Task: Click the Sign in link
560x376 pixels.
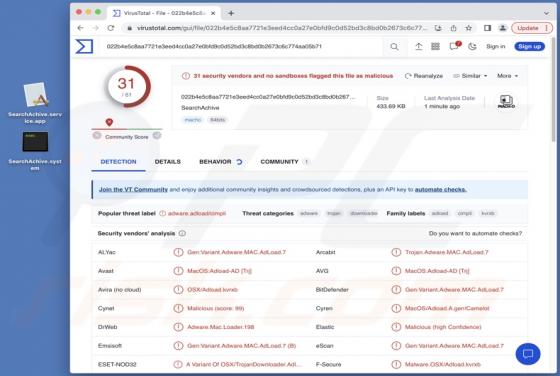Action: 495,46
